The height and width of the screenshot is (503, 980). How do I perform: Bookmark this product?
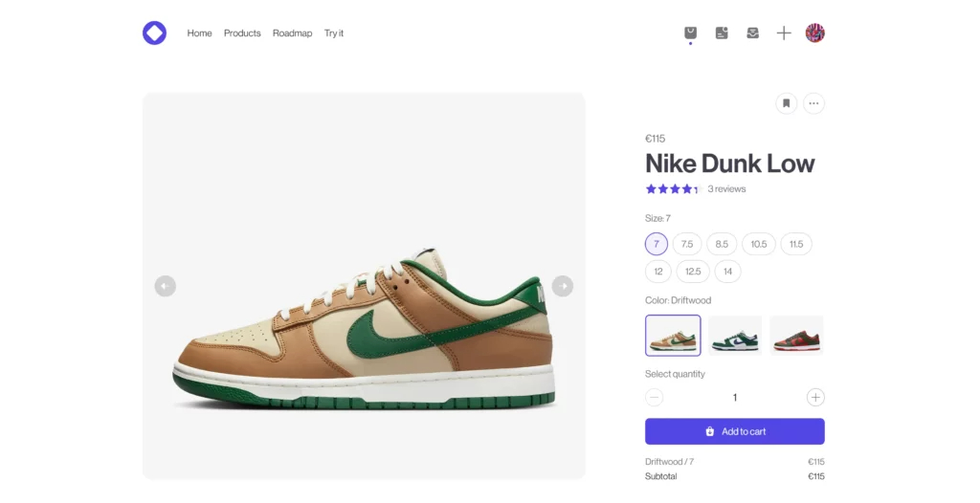pyautogui.click(x=787, y=103)
